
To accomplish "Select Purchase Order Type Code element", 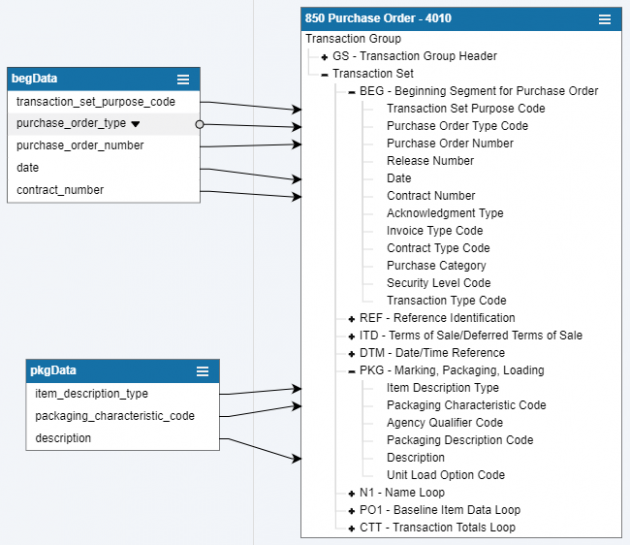I will (x=457, y=126).
